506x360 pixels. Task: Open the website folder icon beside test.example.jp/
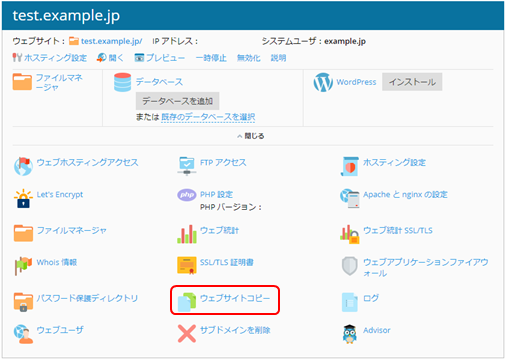pyautogui.click(x=74, y=41)
